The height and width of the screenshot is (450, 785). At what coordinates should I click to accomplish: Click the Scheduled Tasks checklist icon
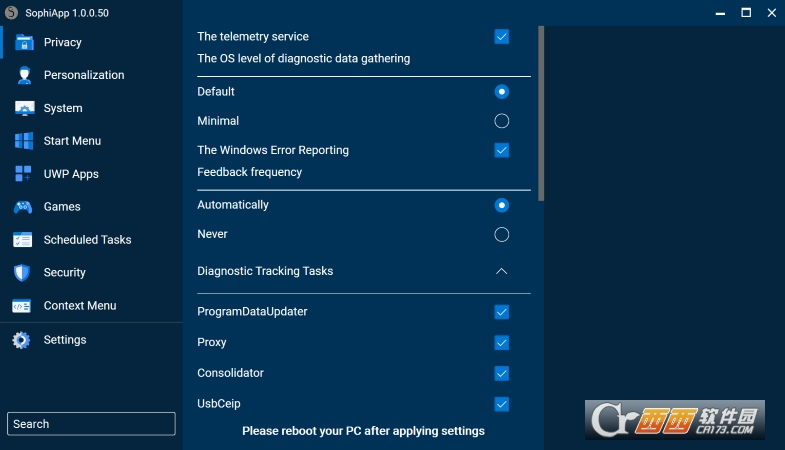(x=23, y=240)
